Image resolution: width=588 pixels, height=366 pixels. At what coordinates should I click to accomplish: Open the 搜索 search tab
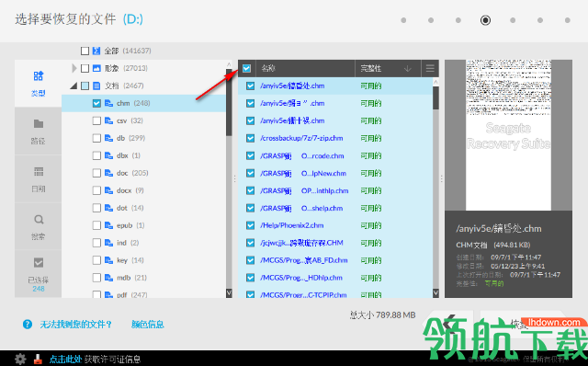coord(39,226)
